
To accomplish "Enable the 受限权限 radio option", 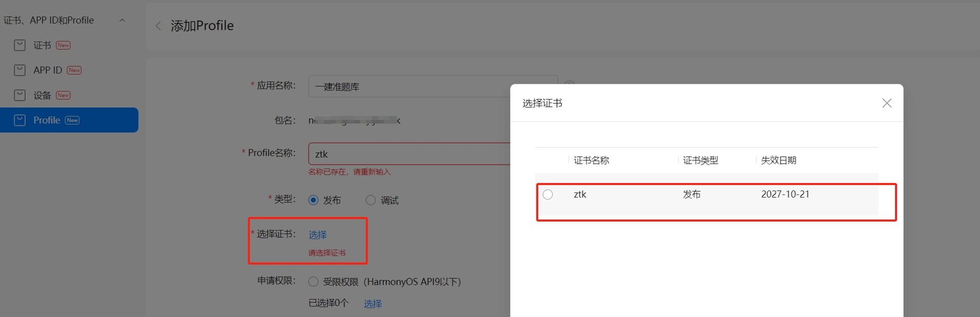I will (x=313, y=282).
